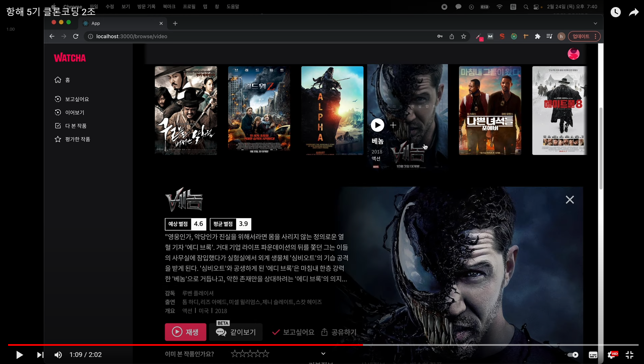This screenshot has width=644, height=364.
Task: Open the media control playlist icon
Action: [x=549, y=36]
